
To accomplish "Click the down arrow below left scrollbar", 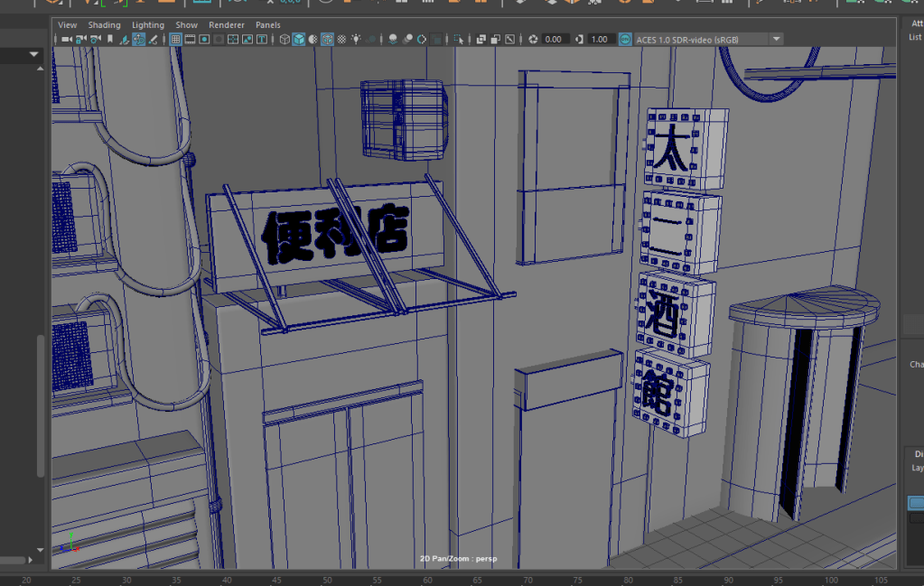I will pyautogui.click(x=39, y=549).
